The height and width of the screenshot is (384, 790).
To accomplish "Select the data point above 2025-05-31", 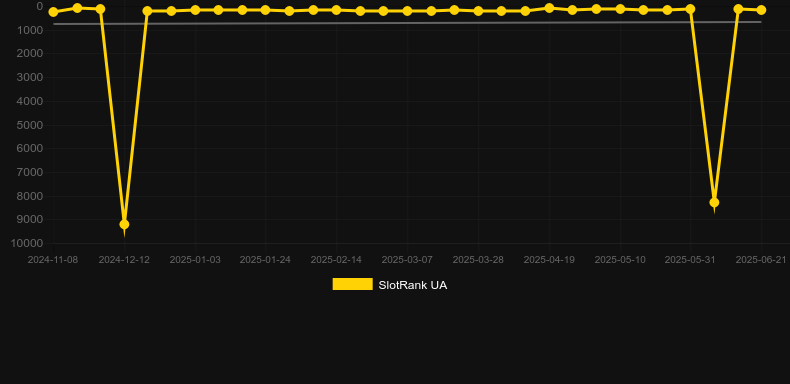I will pos(690,9).
